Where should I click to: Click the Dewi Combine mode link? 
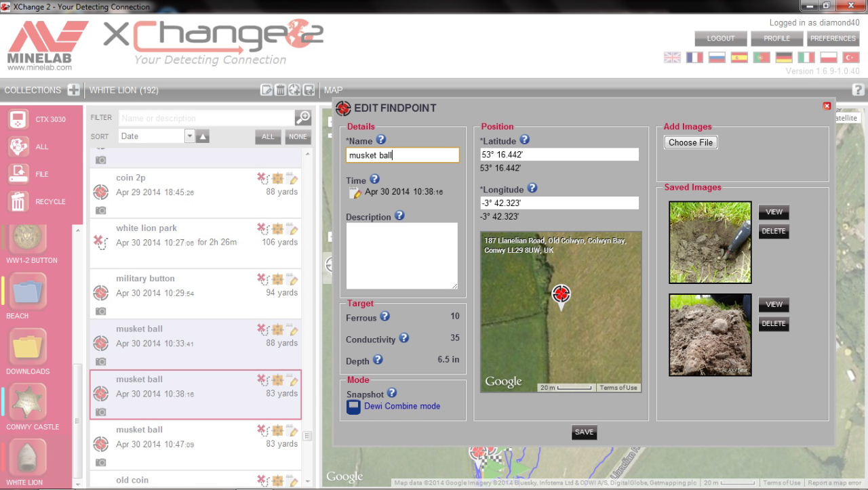(402, 406)
